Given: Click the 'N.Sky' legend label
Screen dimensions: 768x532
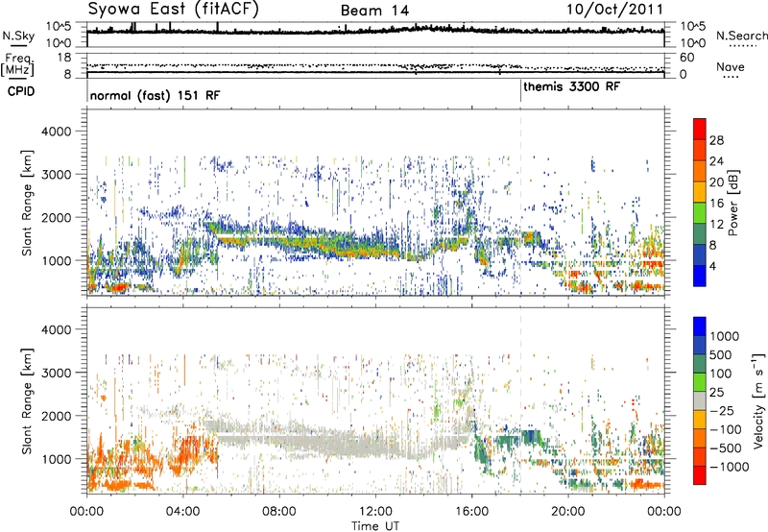Looking at the screenshot, I should click(18, 36).
